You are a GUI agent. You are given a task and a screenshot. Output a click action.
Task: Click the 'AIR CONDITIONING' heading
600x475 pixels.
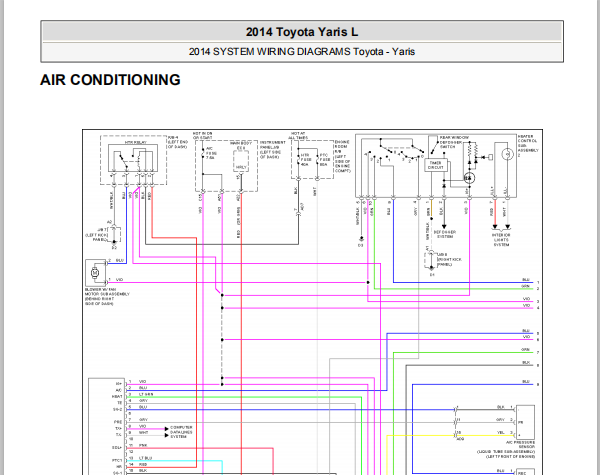(x=110, y=80)
